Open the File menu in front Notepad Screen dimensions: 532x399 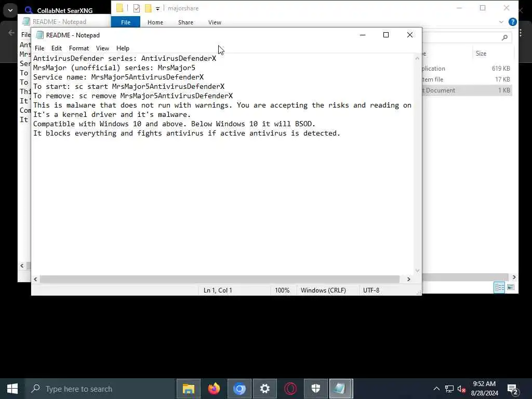pyautogui.click(x=39, y=48)
